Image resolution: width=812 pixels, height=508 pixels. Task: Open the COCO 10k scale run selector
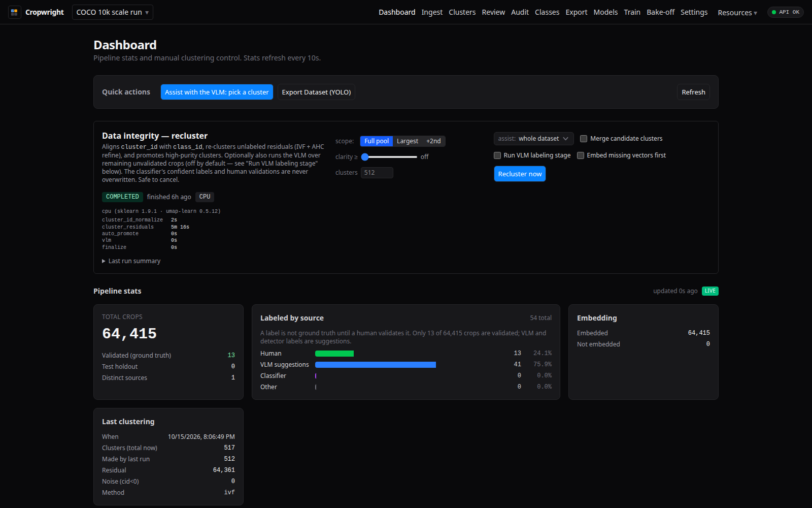click(x=113, y=12)
